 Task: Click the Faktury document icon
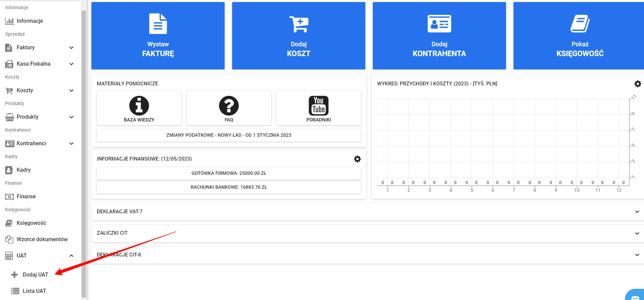9,48
